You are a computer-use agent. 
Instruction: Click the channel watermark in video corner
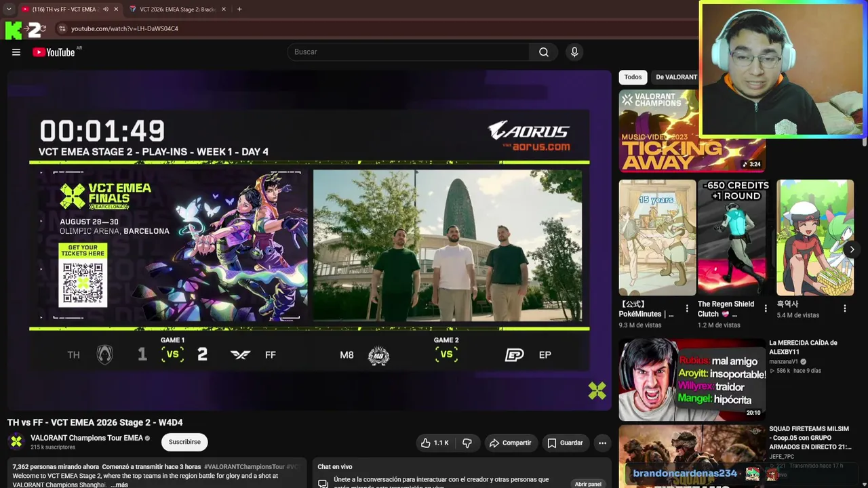click(597, 390)
